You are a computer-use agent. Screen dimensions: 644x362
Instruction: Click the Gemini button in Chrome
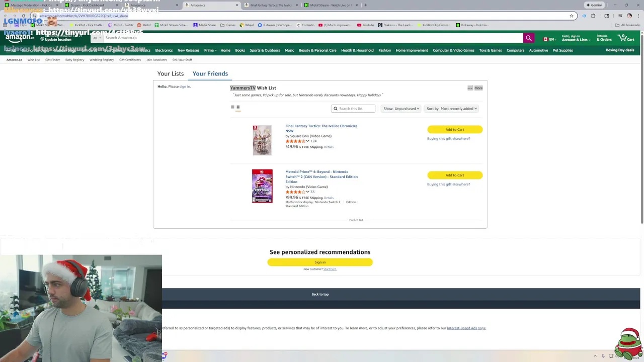point(594,5)
